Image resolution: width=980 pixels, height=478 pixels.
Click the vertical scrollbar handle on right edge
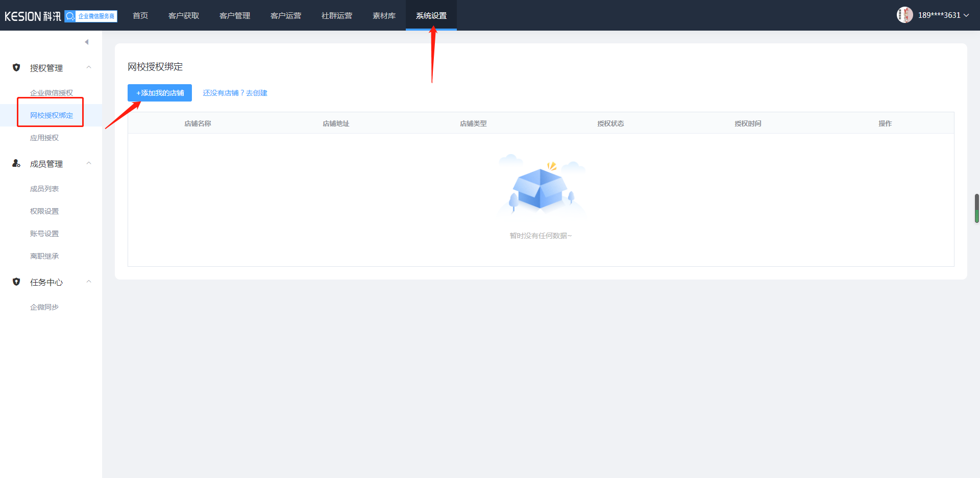(976, 208)
